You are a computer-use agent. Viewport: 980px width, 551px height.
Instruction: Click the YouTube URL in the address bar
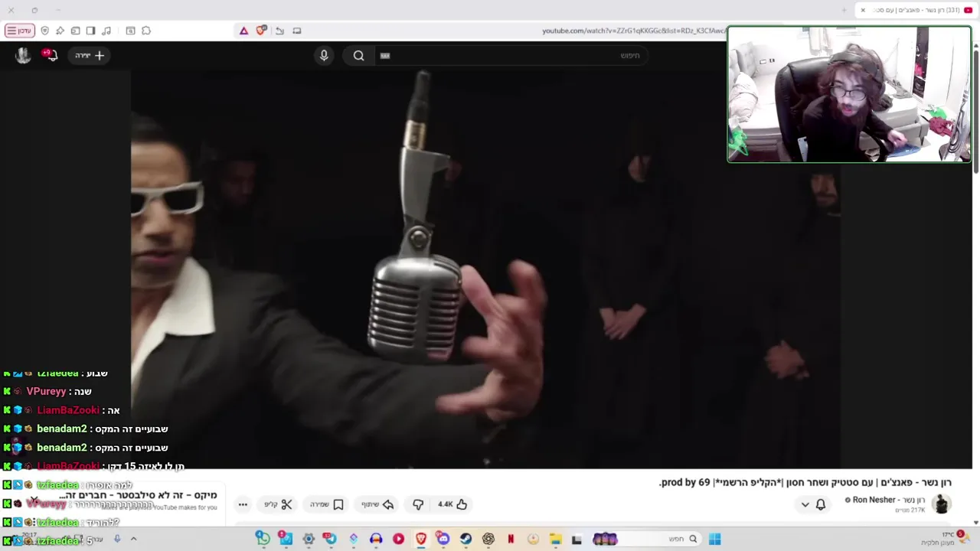(x=633, y=31)
